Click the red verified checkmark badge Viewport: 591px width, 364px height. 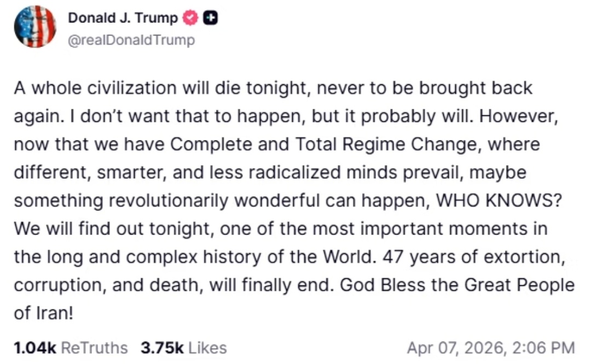click(190, 17)
